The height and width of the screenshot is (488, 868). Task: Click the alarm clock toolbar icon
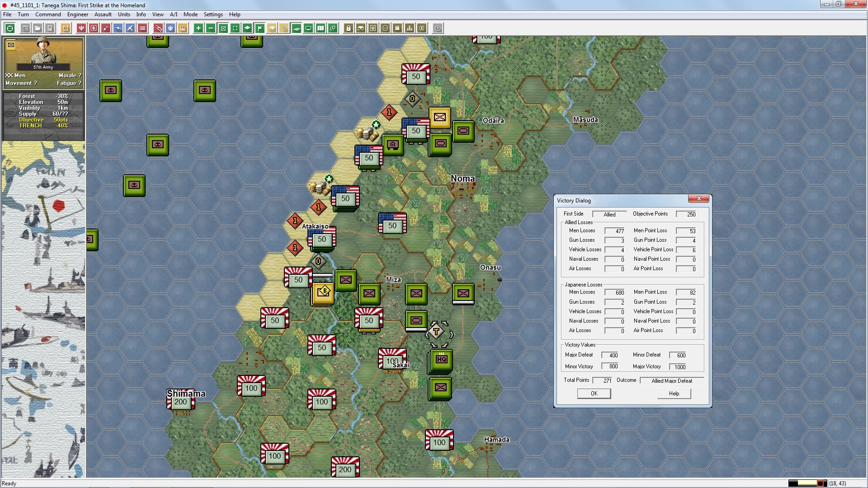point(66,28)
